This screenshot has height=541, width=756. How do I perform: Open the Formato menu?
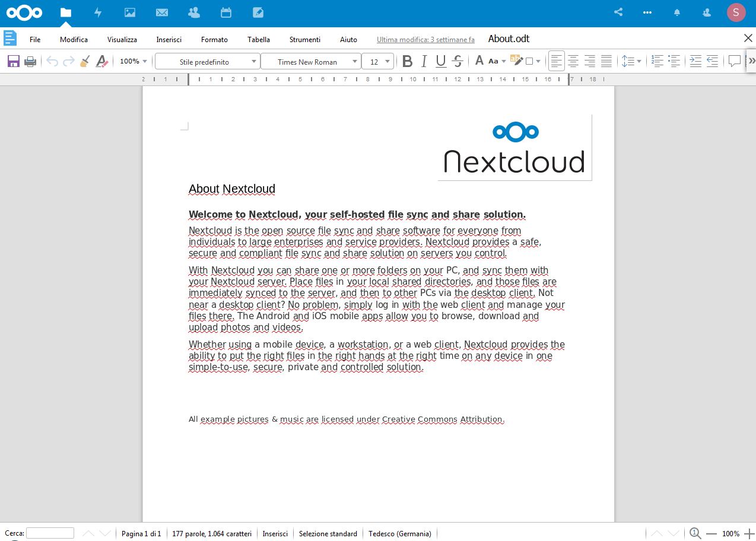click(x=214, y=39)
